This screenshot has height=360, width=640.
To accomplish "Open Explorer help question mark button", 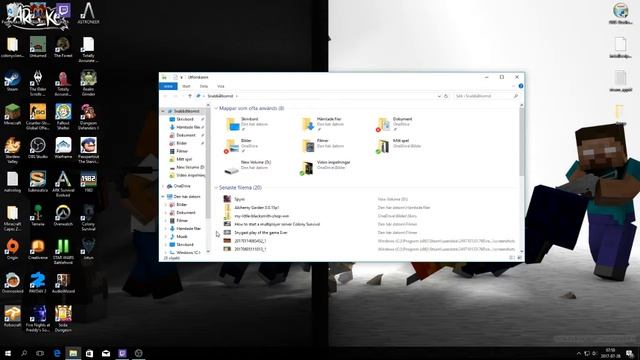I will (521, 86).
